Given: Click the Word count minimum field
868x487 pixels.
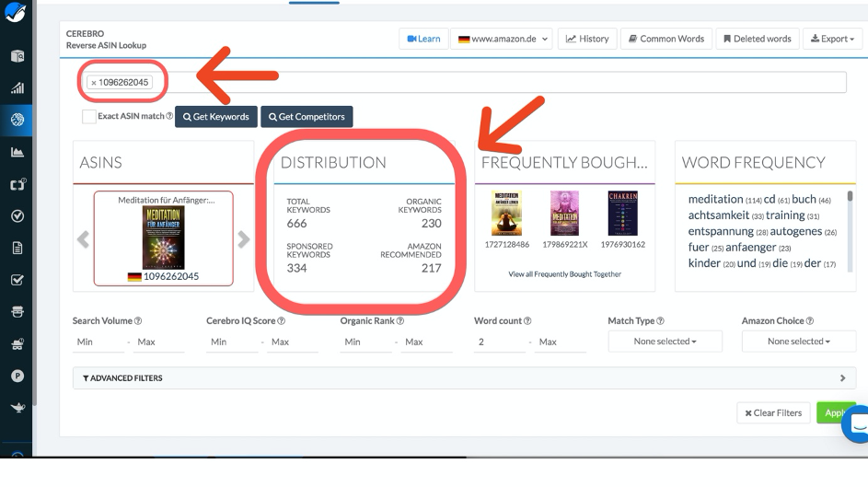Looking at the screenshot, I should click(501, 342).
